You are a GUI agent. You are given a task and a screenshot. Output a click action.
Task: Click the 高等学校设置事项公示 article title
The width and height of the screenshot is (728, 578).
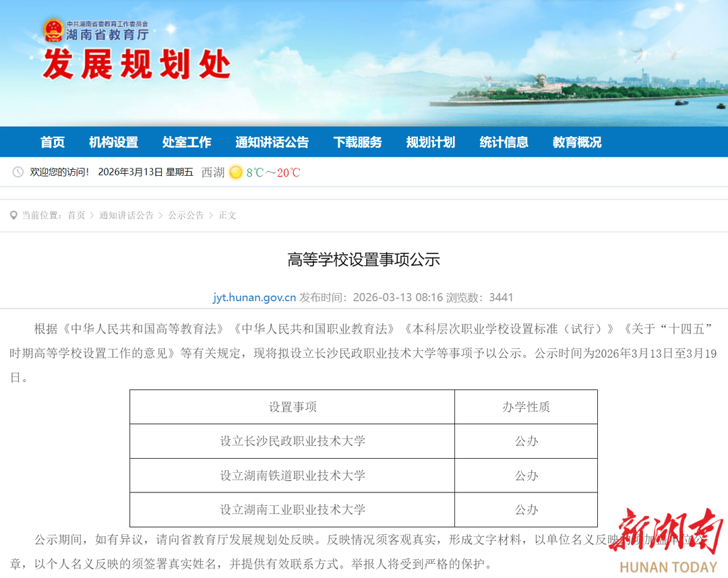[x=364, y=260]
